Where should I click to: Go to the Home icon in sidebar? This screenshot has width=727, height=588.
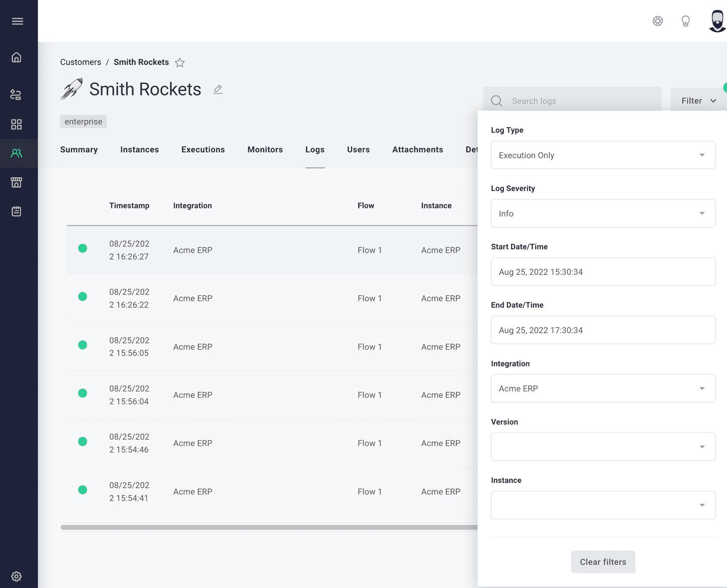(17, 57)
